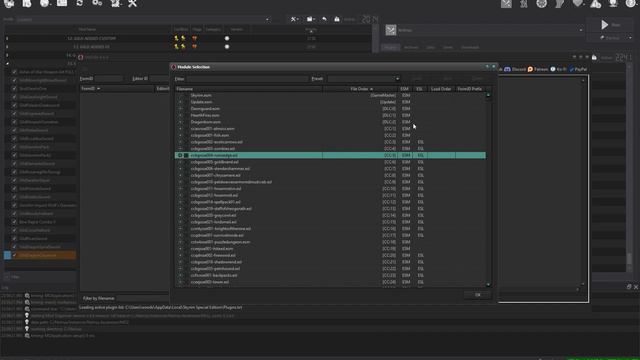
Task: Switch to the Plugins tab
Action: pos(390,47)
